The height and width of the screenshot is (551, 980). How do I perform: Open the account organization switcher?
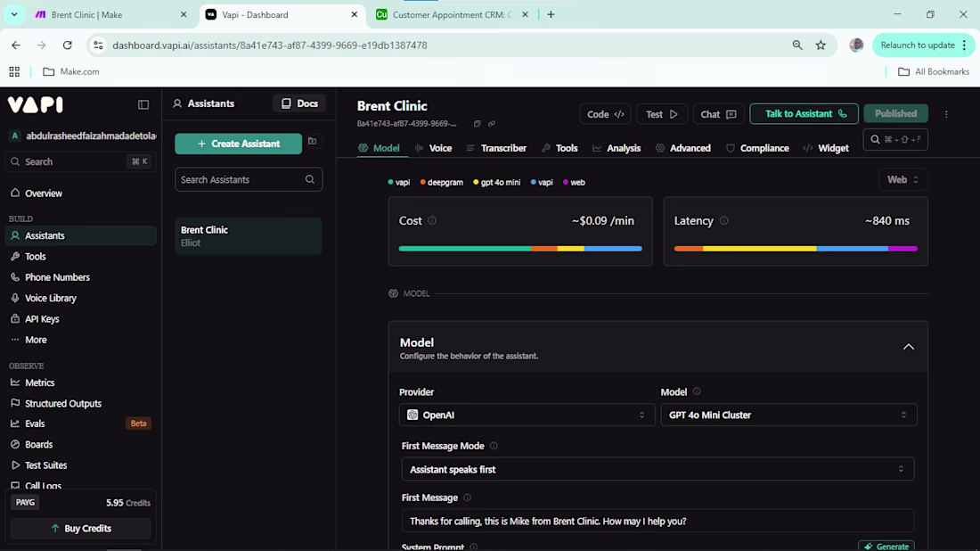click(81, 136)
